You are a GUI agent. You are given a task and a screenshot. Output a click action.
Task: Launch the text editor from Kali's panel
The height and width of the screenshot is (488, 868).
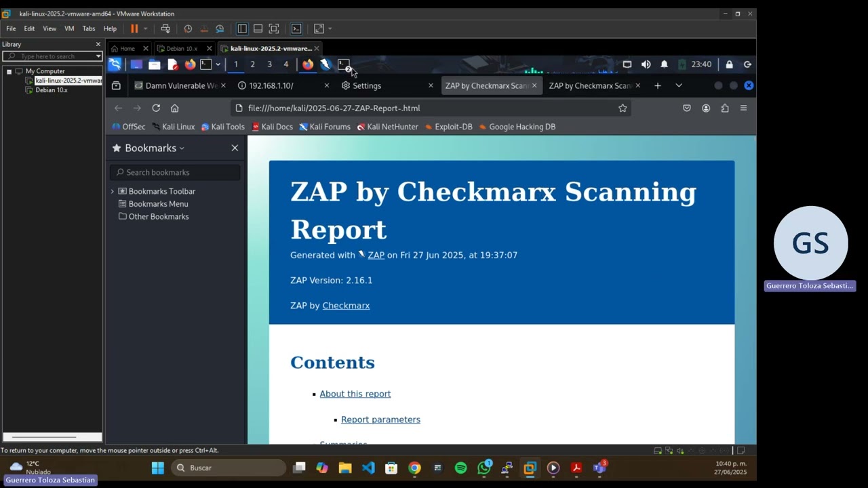click(x=172, y=64)
